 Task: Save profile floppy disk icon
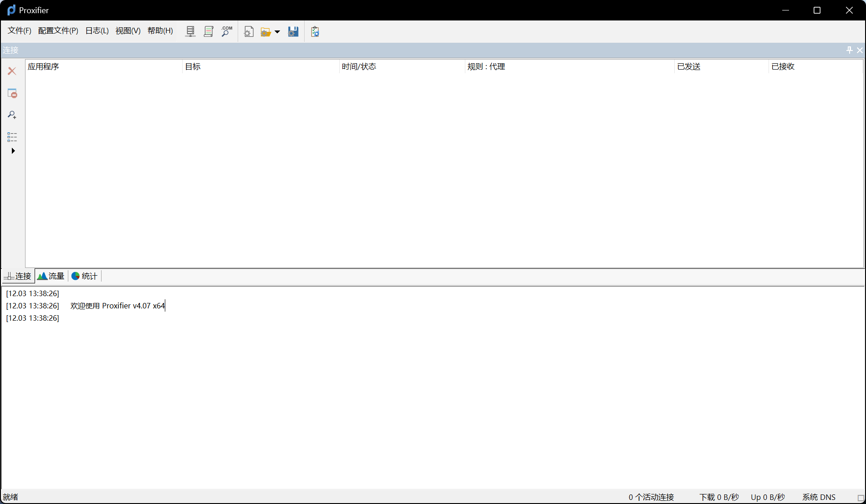[x=293, y=31]
